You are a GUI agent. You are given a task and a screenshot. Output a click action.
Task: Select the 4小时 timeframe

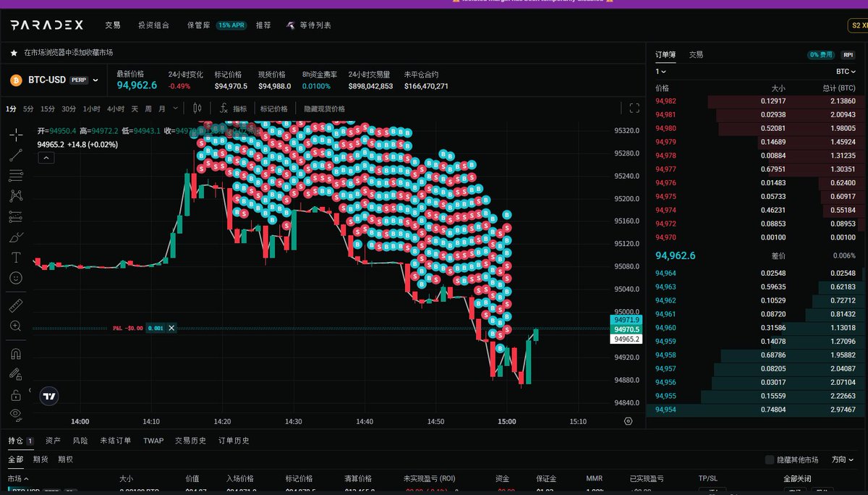pos(116,109)
